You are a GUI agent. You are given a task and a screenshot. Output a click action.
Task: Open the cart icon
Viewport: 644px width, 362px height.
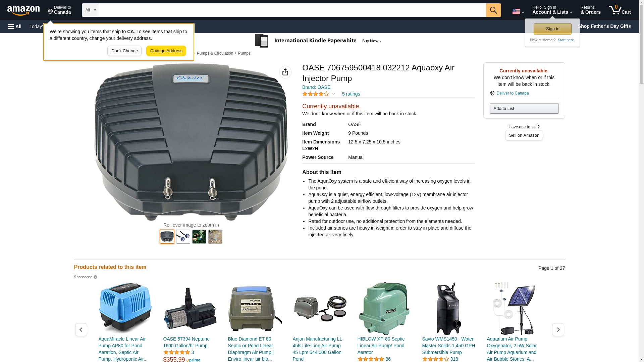point(620,10)
